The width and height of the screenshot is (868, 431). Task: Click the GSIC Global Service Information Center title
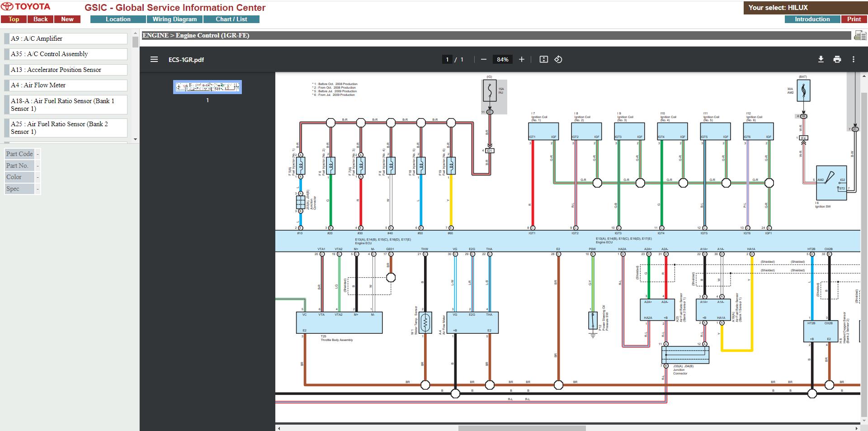click(175, 8)
